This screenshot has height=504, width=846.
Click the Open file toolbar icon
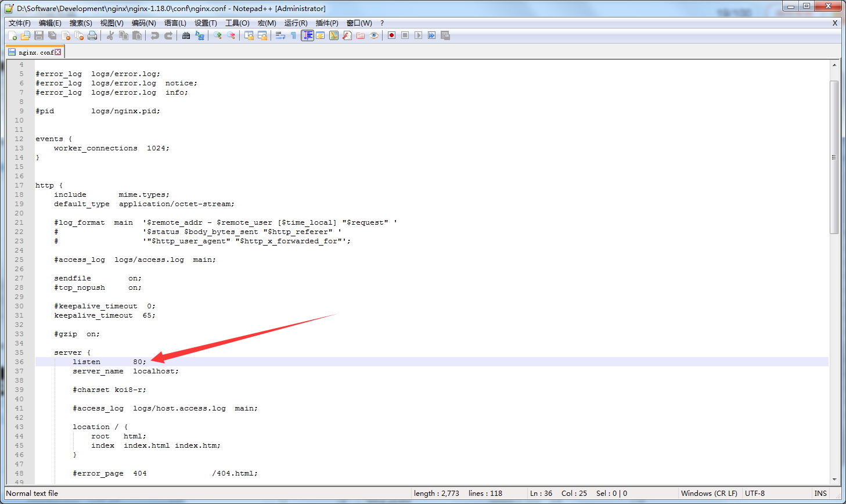[x=26, y=35]
